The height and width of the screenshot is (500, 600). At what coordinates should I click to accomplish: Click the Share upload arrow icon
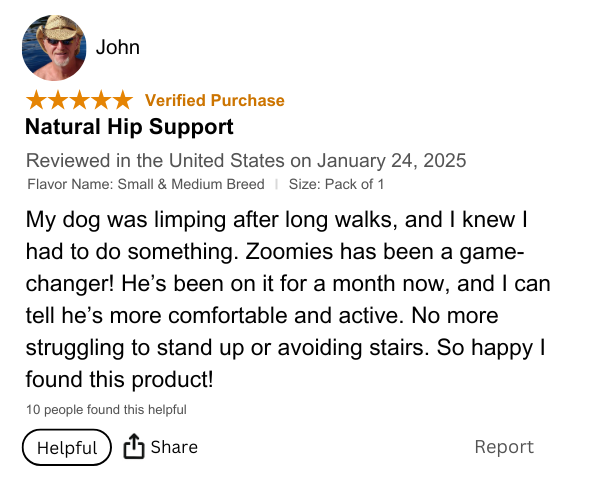(134, 447)
